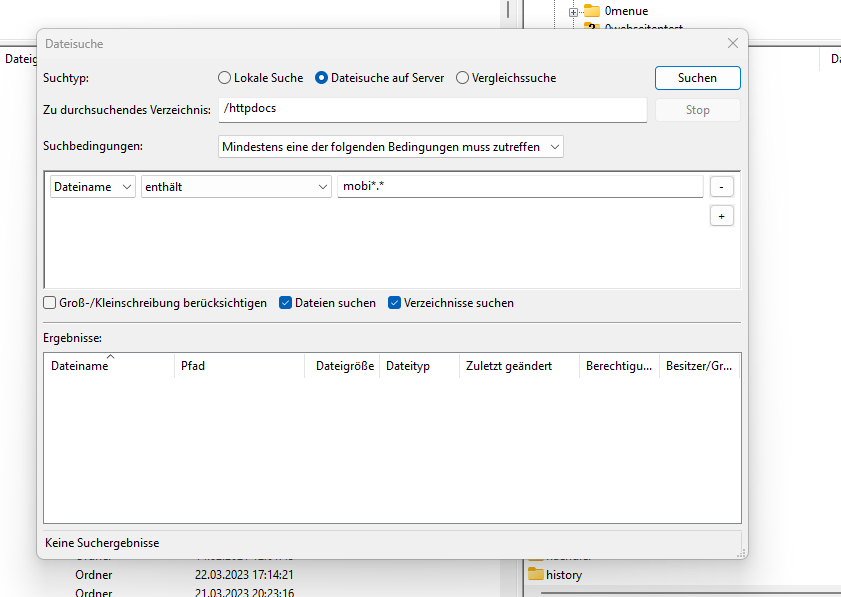This screenshot has height=597, width=841.
Task: Sort results by the Dateiname column
Action: coord(80,367)
